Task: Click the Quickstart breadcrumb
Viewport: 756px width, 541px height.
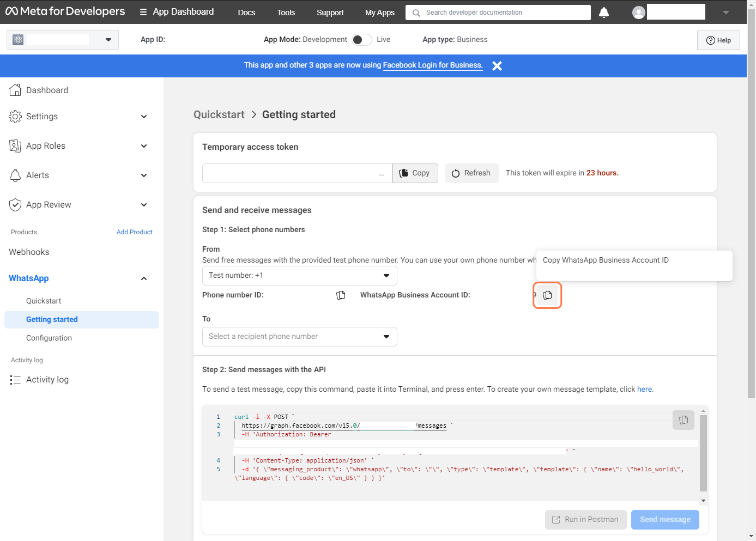Action: [x=219, y=114]
